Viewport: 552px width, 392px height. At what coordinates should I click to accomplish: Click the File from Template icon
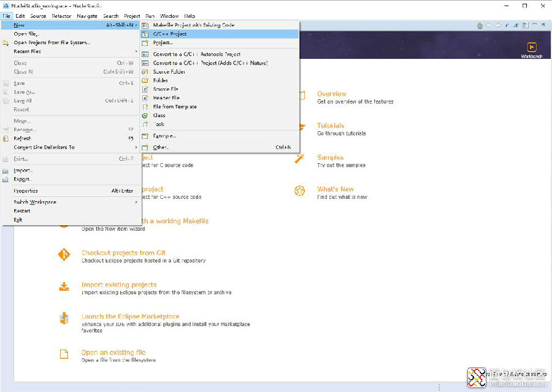coord(145,107)
